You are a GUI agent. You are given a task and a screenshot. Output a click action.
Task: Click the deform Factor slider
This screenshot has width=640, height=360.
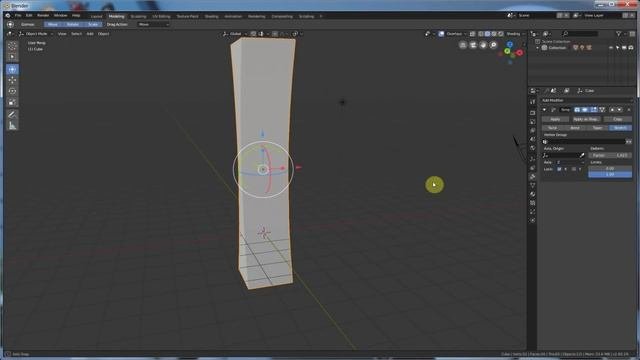[610, 156]
